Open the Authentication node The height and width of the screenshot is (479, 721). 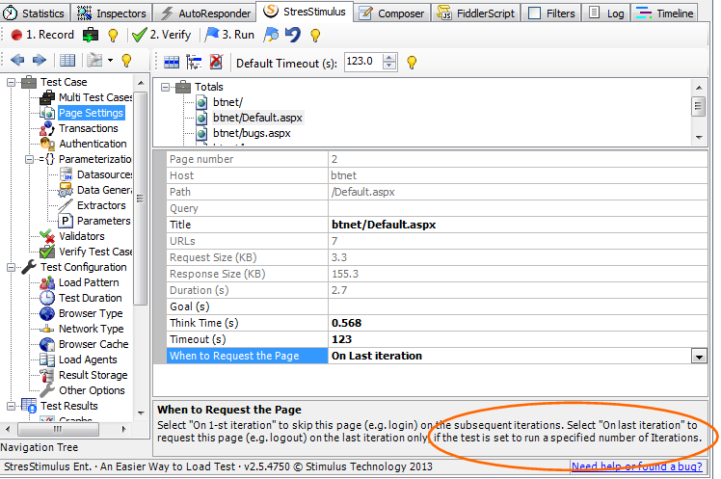tap(92, 144)
